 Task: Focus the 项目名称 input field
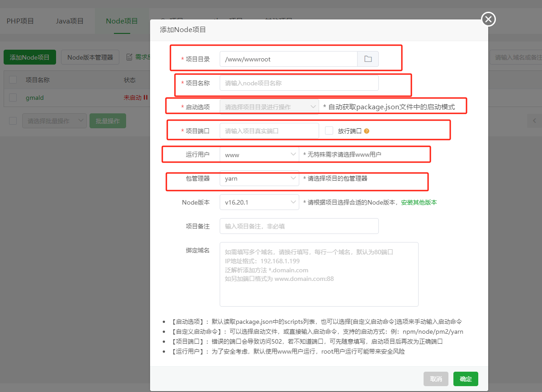tap(299, 83)
